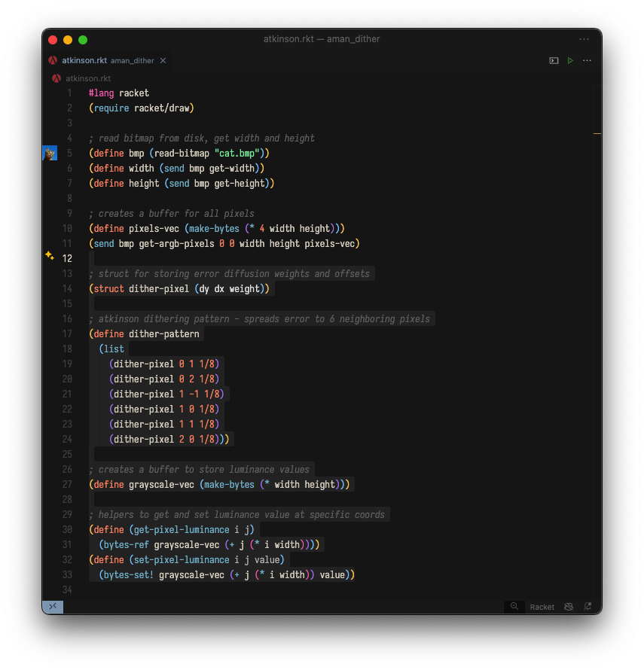Click the macOS yellow minimize button
The width and height of the screenshot is (644, 670).
(68, 40)
